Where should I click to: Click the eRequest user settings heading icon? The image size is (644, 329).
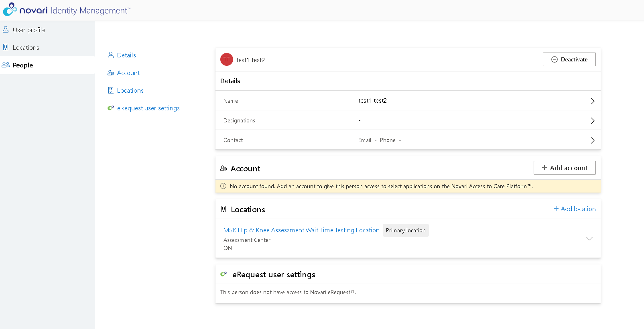[223, 274]
